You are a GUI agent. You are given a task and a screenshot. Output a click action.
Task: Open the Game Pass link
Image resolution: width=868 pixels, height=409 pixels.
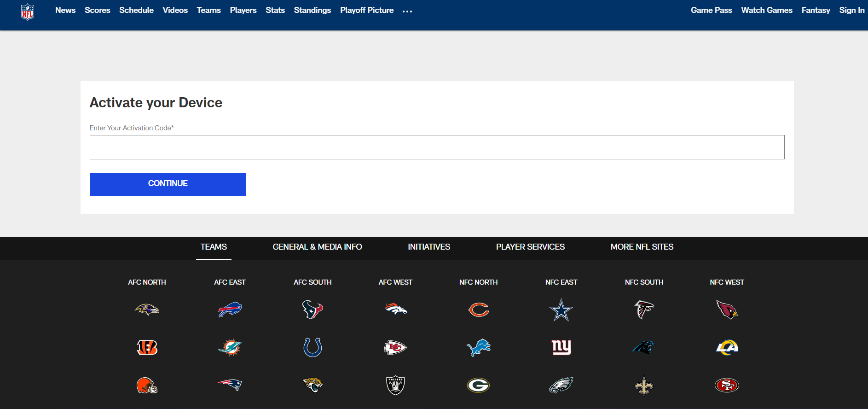coord(711,10)
